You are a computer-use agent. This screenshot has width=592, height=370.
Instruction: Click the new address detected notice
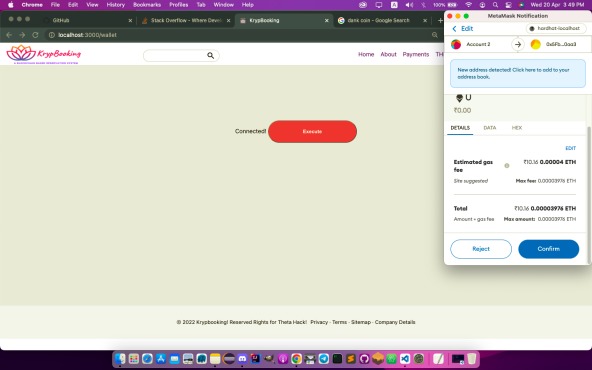click(x=518, y=73)
